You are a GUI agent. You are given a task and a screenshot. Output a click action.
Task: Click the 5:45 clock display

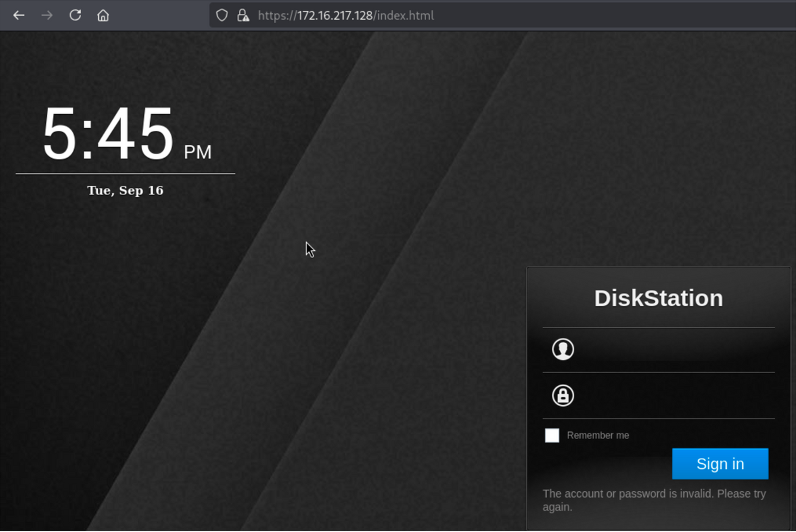pos(108,133)
